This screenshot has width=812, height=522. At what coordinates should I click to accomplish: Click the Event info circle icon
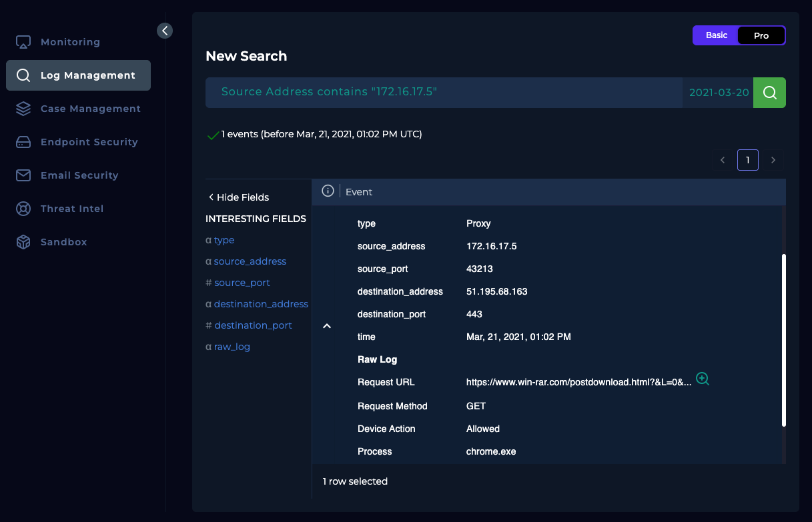tap(328, 191)
